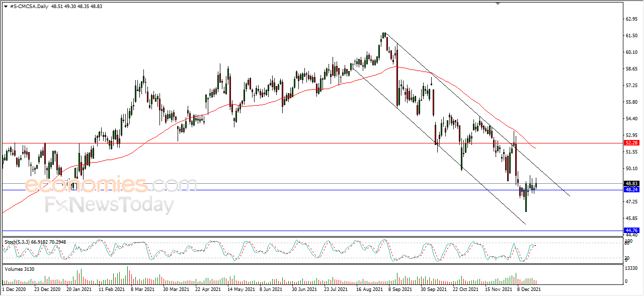Click 57.25 on the price axis
Image resolution: width=644 pixels, height=296 pixels.
click(x=631, y=86)
